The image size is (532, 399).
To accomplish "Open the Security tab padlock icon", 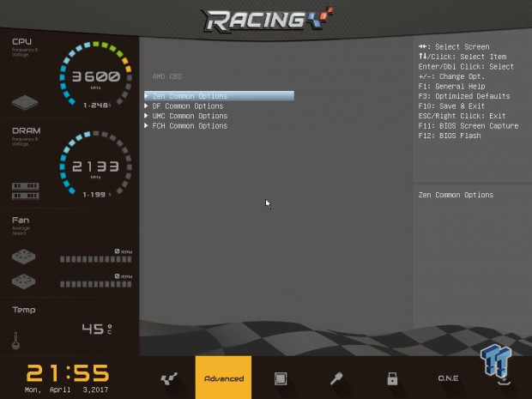I will point(392,378).
